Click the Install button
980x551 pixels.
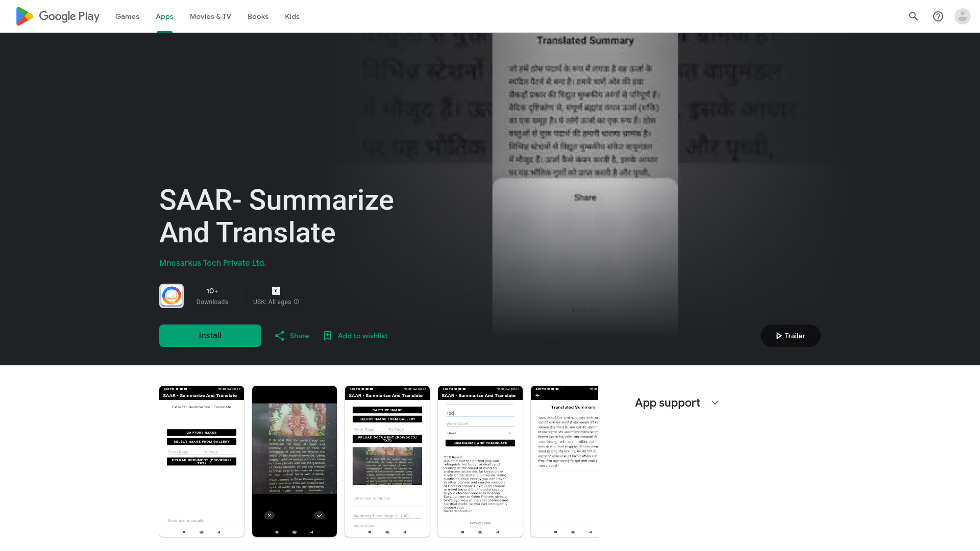pos(210,335)
